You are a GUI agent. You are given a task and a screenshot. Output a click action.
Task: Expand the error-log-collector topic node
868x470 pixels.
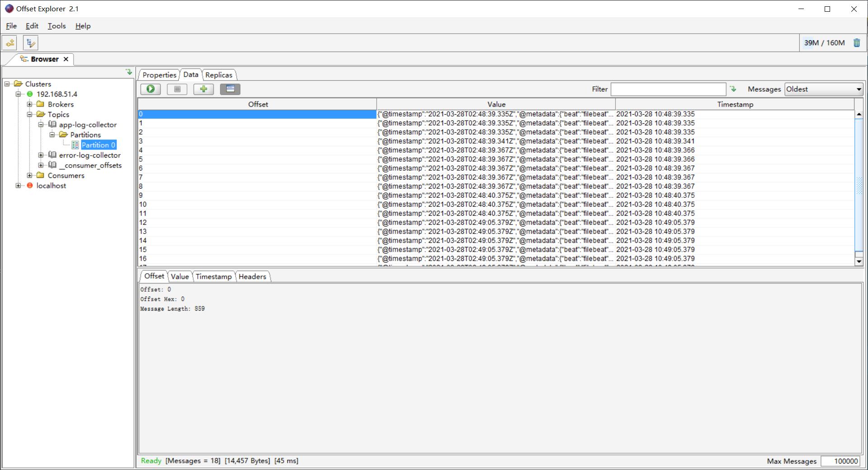[41, 155]
